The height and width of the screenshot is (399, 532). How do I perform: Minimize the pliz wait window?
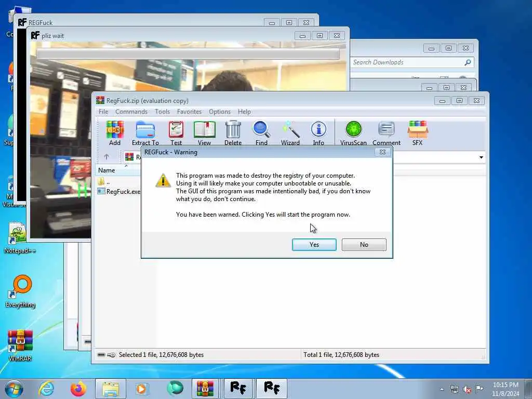pos(303,36)
